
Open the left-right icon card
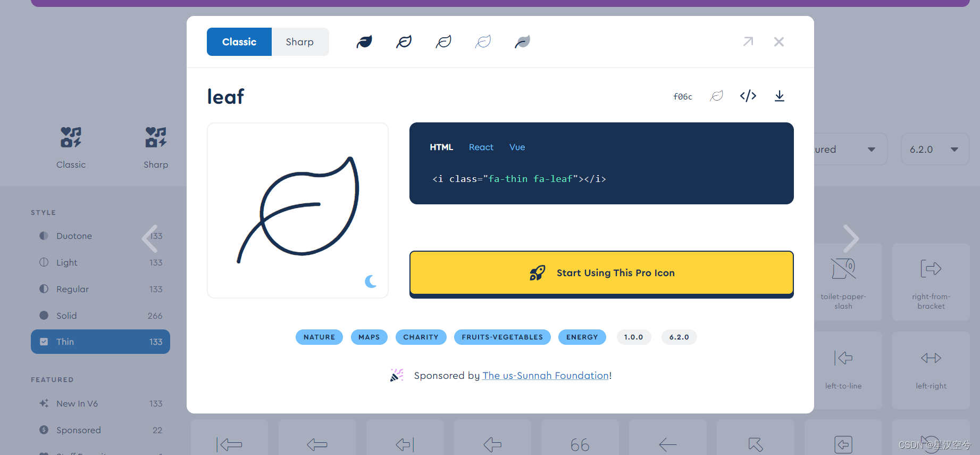pyautogui.click(x=931, y=370)
